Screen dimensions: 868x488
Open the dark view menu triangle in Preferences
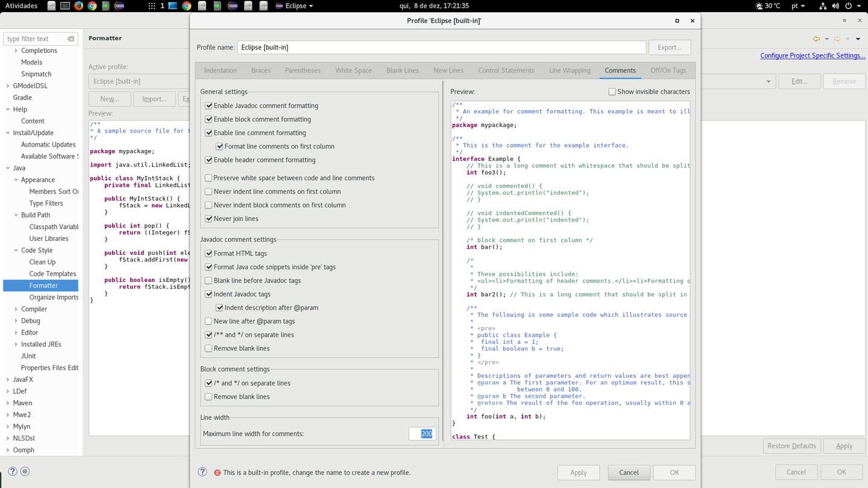[858, 39]
